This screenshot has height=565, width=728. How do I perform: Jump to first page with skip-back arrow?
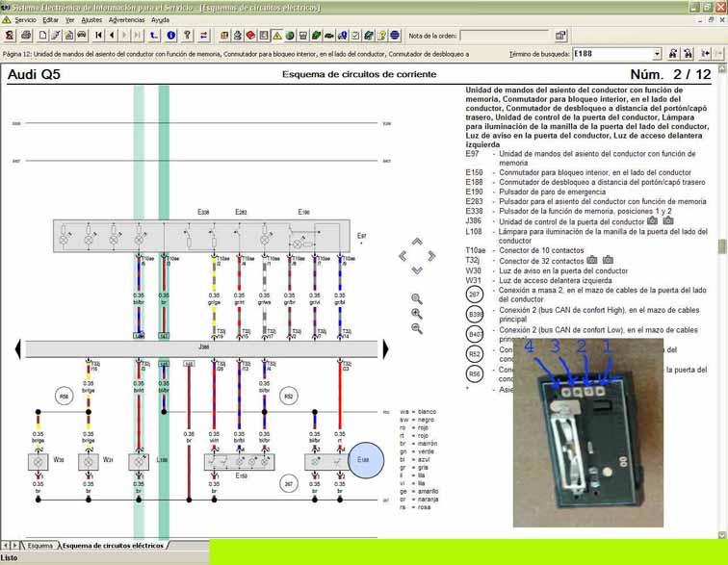pyautogui.click(x=98, y=36)
